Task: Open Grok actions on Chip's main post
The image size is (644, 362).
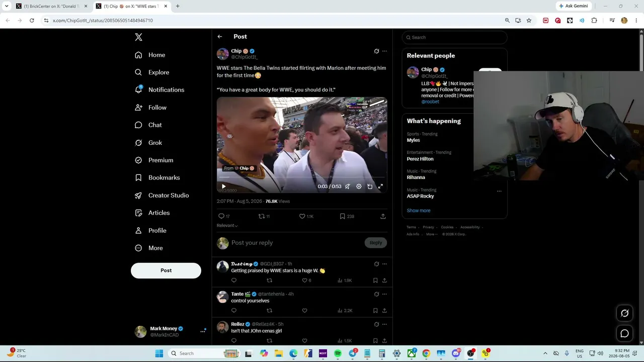Action: click(376, 51)
